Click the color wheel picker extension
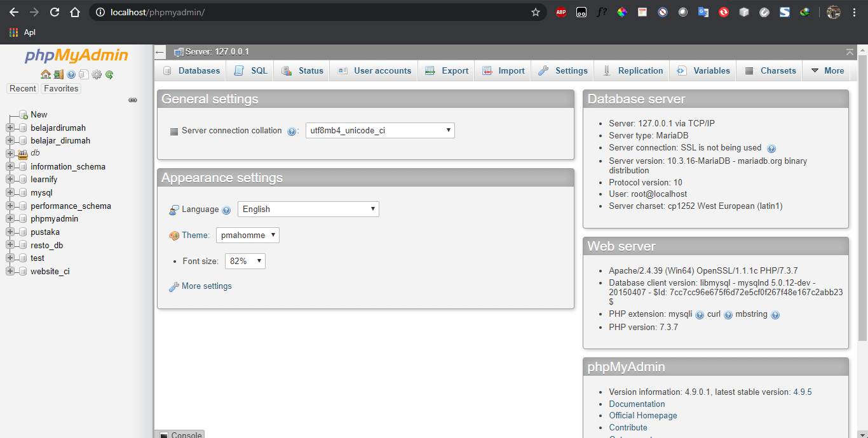This screenshot has width=868, height=438. pyautogui.click(x=622, y=12)
